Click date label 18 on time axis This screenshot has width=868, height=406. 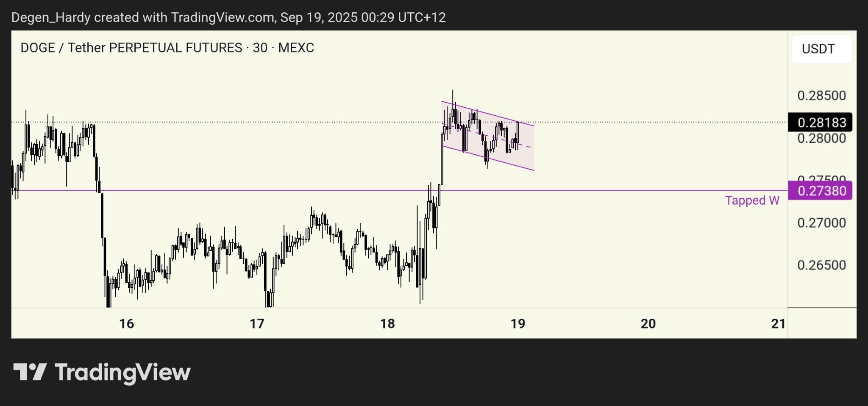click(x=387, y=324)
